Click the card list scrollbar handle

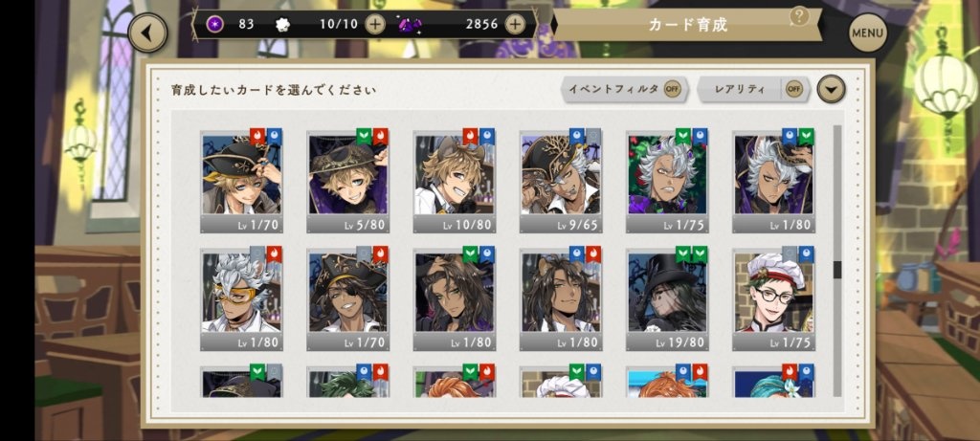[x=837, y=270]
